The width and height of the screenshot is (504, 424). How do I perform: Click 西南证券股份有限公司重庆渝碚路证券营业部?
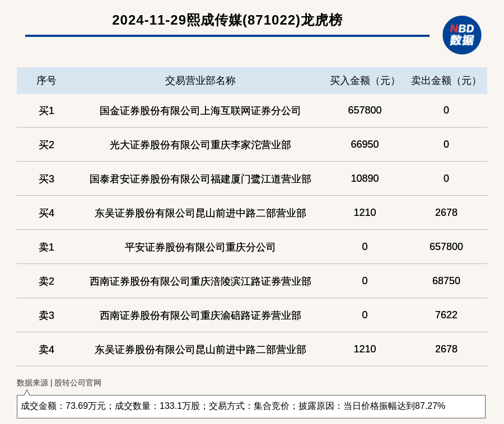pos(200,315)
